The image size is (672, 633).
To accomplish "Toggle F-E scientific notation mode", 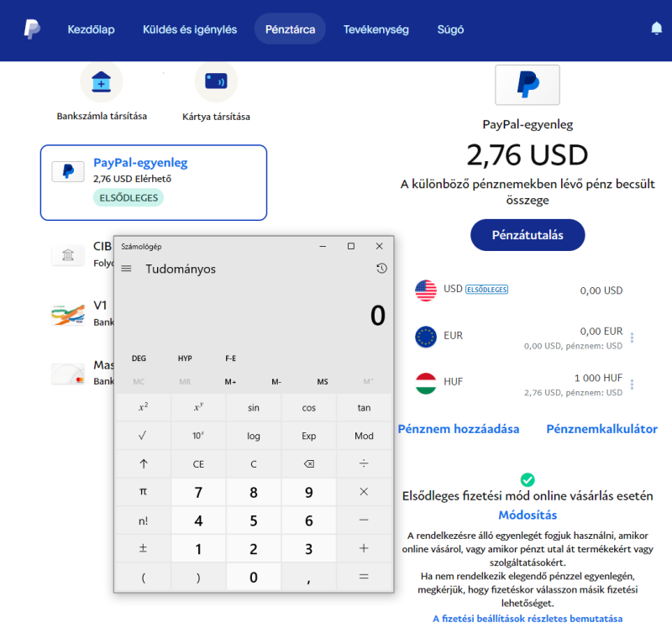I will 231,358.
